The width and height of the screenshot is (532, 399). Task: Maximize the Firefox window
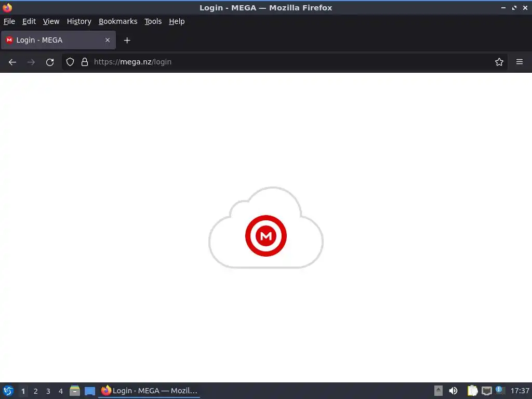[514, 7]
